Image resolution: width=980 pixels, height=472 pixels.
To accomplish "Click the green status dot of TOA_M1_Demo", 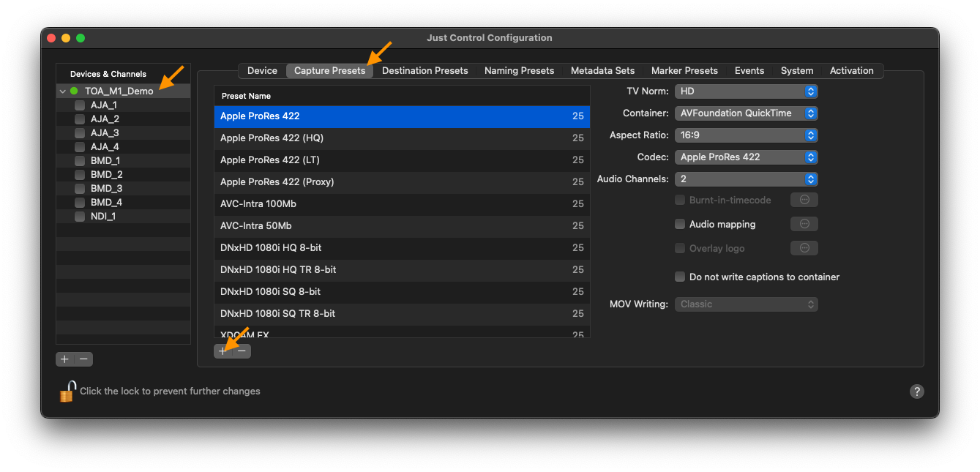I will click(x=74, y=91).
